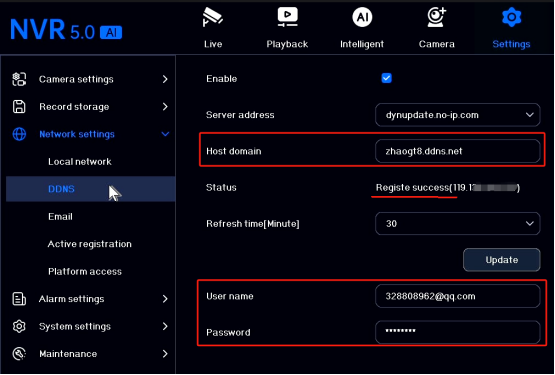Click the Update button
Screen dimensions: 555x375
(502, 260)
